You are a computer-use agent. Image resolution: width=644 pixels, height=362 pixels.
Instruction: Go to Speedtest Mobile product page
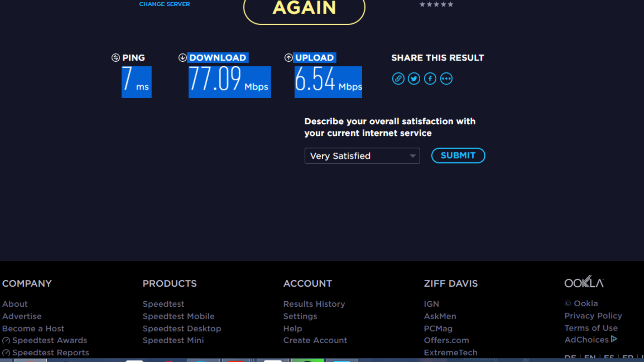178,316
